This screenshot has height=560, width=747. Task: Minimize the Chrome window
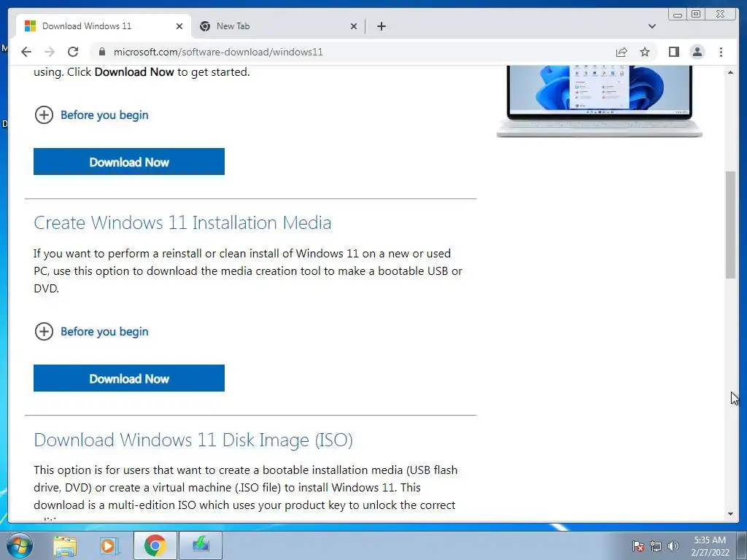tap(678, 15)
